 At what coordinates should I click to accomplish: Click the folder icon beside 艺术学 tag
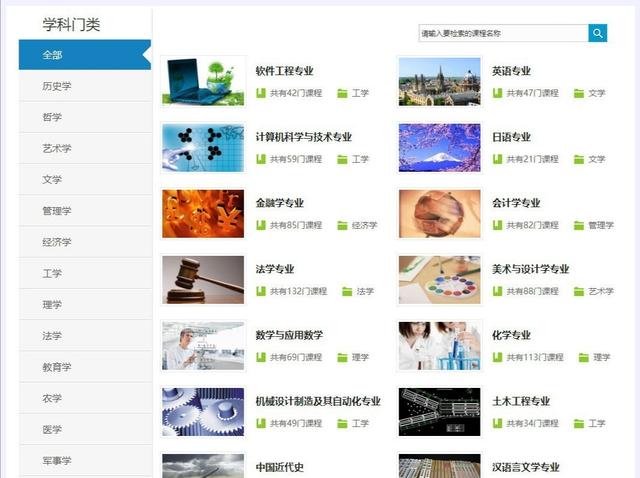[579, 291]
